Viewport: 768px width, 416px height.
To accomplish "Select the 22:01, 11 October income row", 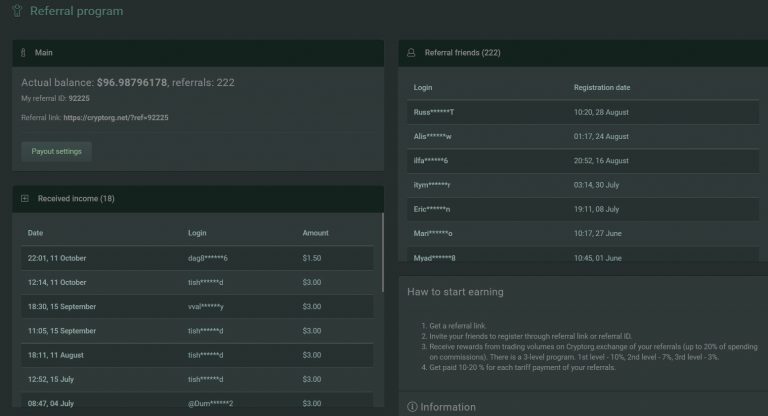I will [197, 258].
